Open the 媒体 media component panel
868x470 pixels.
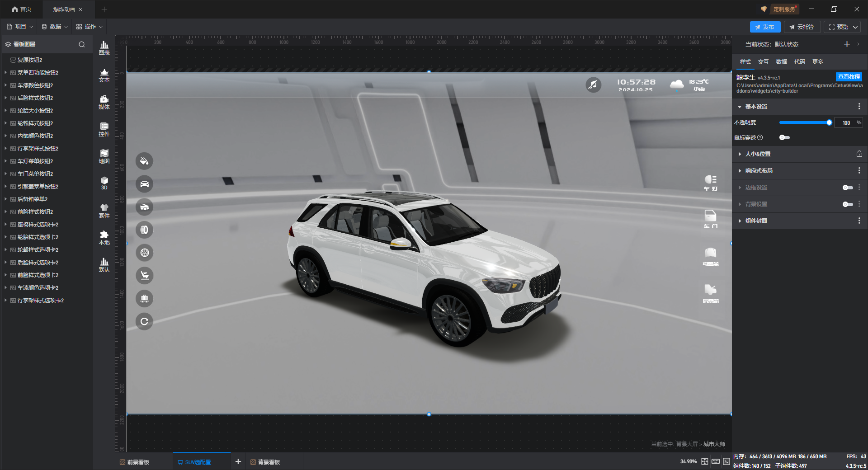click(x=104, y=102)
